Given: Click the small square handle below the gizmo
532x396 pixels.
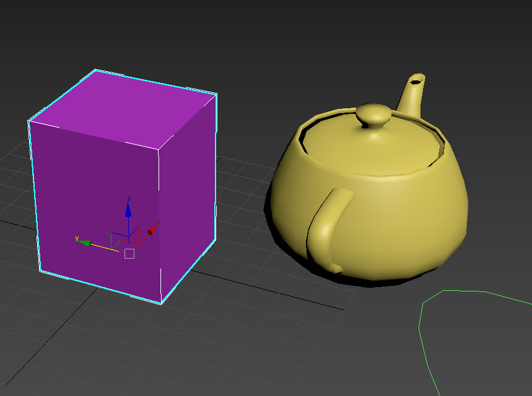Looking at the screenshot, I should click(129, 254).
